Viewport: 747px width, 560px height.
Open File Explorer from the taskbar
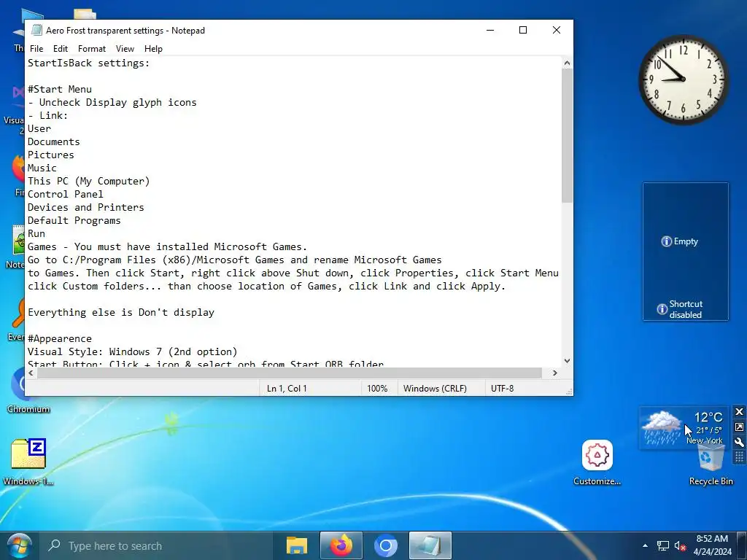(296, 545)
